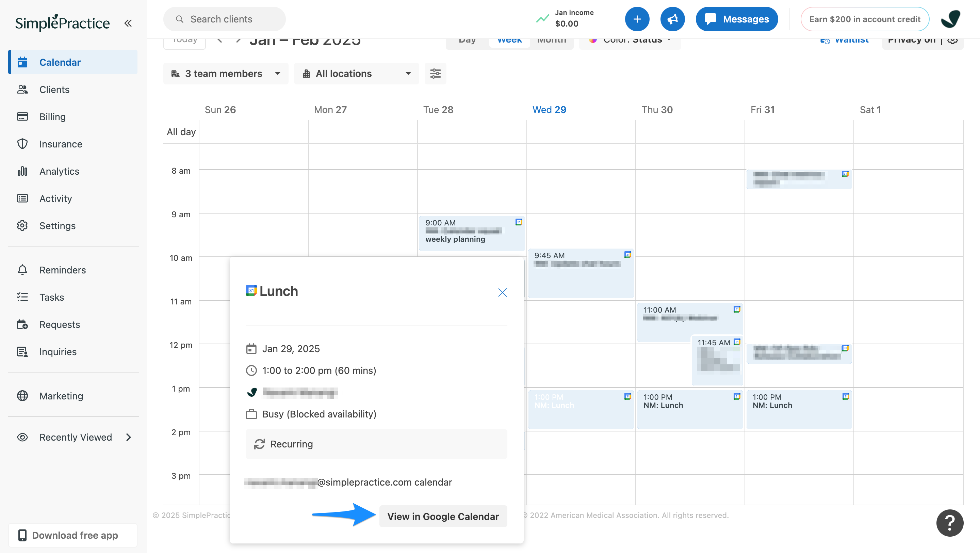Open the blurred Friday 8 am event
The image size is (980, 553).
coord(799,179)
